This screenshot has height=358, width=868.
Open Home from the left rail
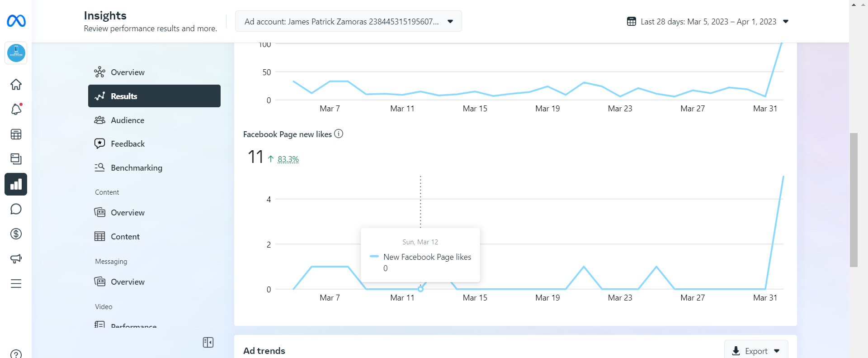point(16,85)
